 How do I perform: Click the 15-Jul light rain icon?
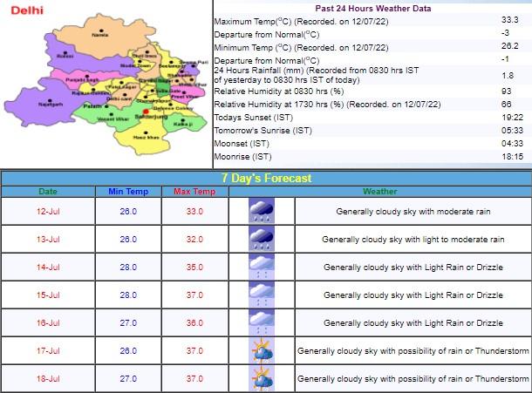click(x=261, y=295)
